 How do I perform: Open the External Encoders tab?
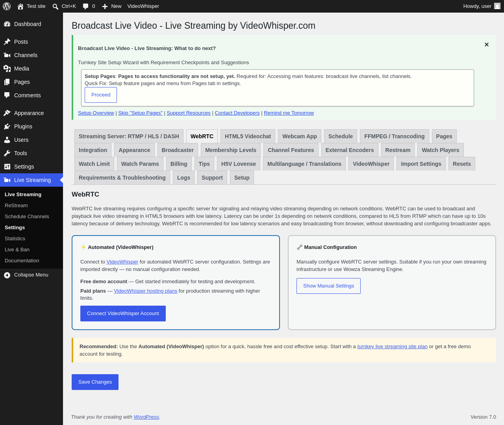tap(350, 150)
